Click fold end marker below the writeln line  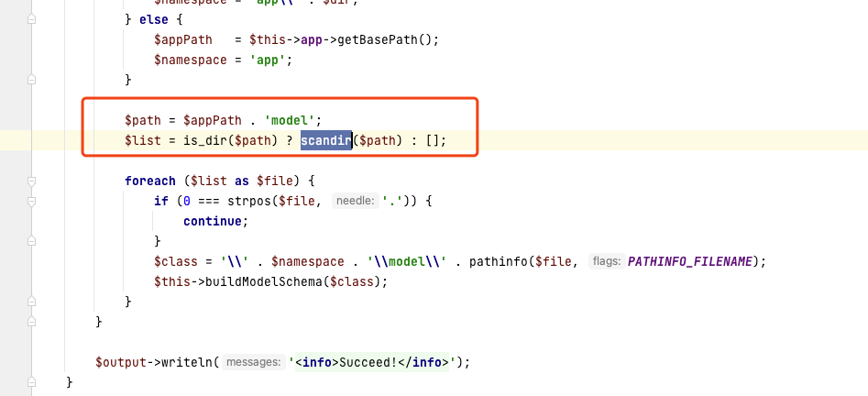point(31,381)
